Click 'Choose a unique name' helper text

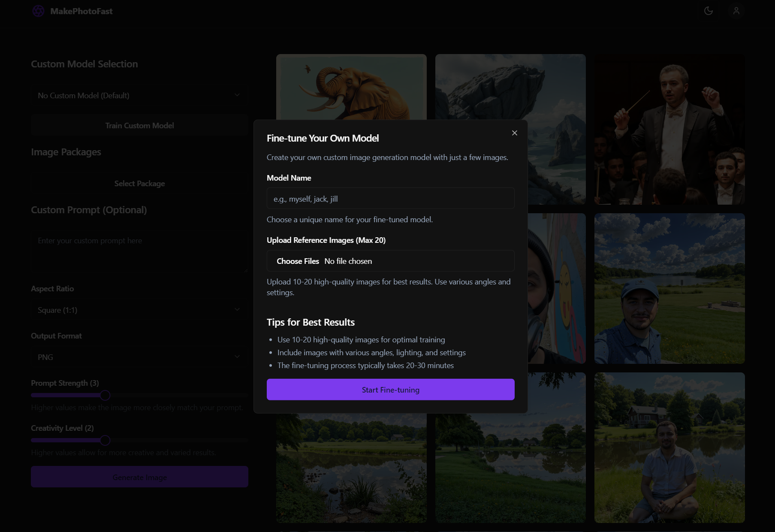(x=350, y=219)
